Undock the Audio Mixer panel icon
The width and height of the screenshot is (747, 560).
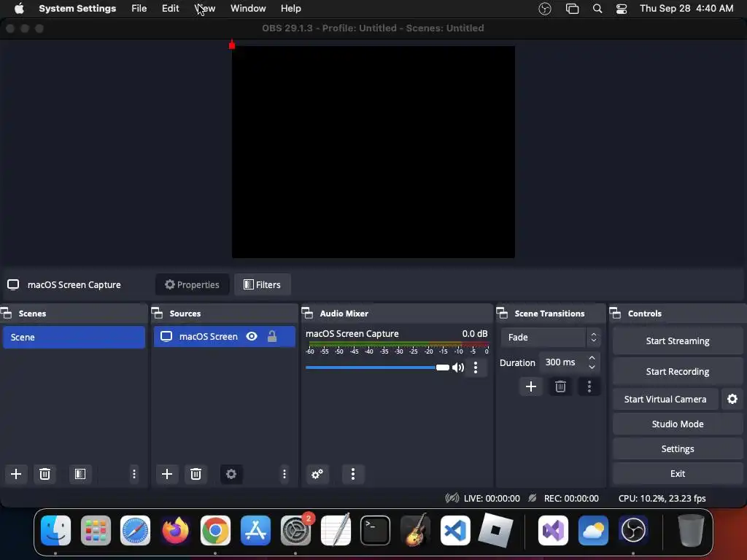click(x=307, y=314)
